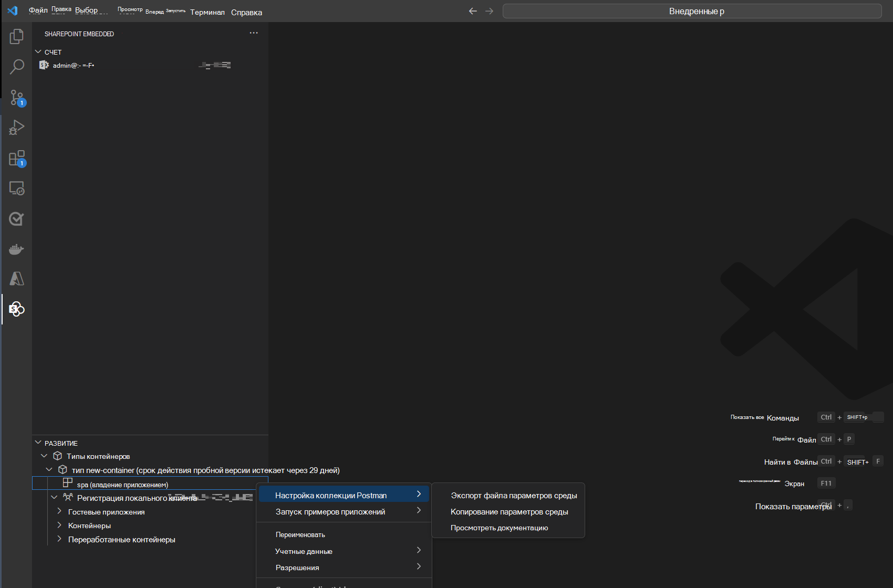Select the spa (владение приложением) row
This screenshot has height=588, width=893.
[x=150, y=483]
